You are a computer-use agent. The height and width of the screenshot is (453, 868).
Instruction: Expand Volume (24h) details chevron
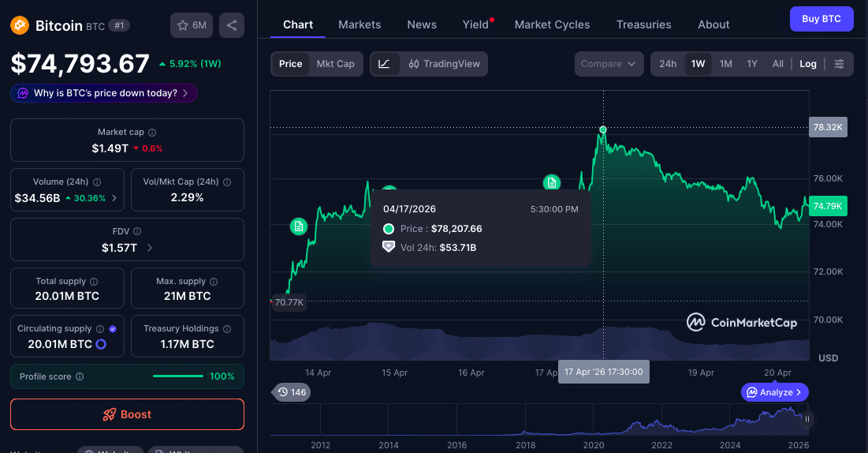[x=114, y=198]
